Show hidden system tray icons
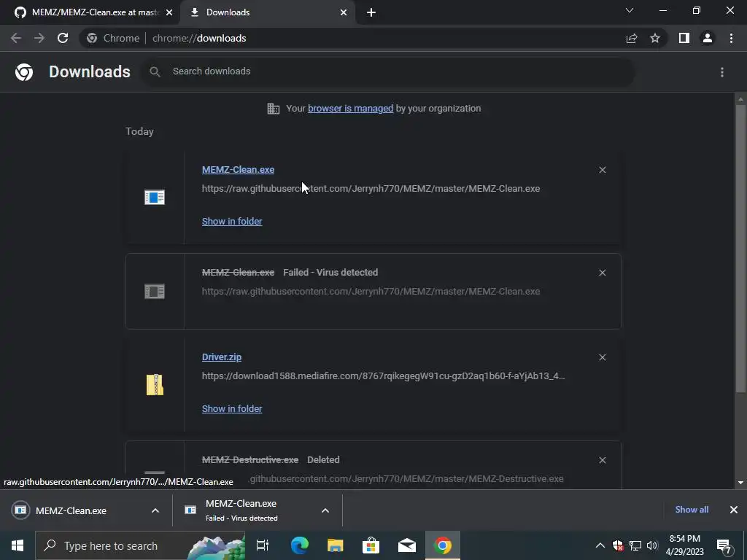The image size is (747, 560). tap(600, 545)
